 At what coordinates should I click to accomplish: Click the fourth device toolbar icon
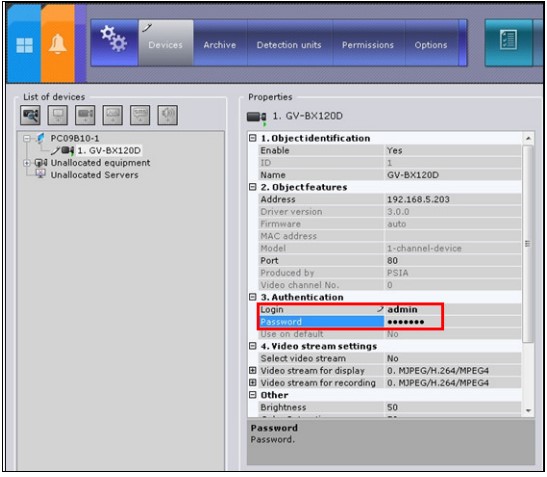coord(113,115)
